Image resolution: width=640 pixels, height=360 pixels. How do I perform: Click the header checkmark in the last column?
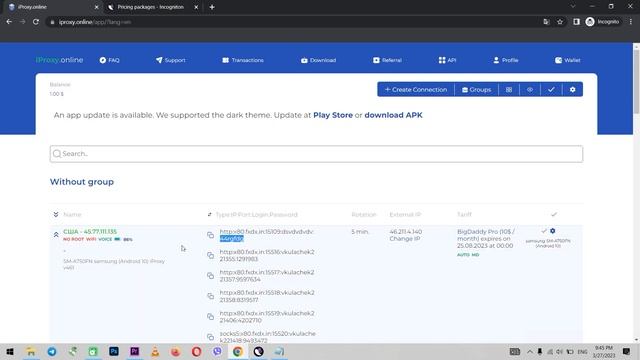pos(553,214)
